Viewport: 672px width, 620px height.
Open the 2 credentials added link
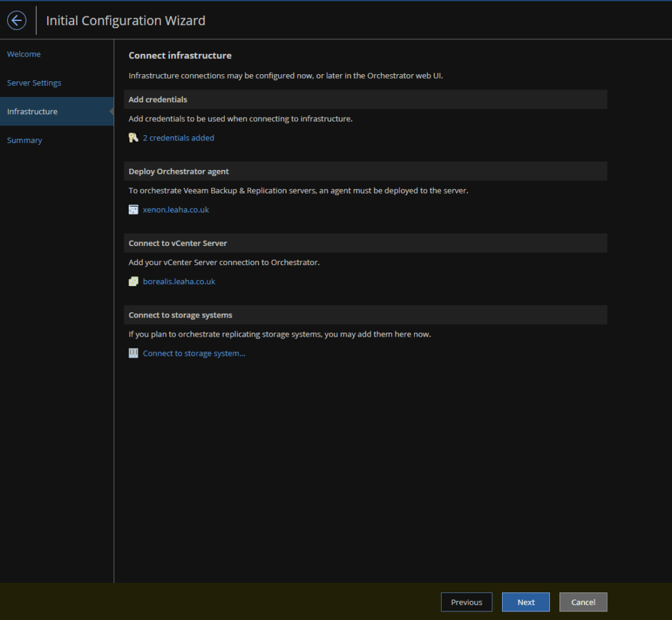(x=178, y=138)
